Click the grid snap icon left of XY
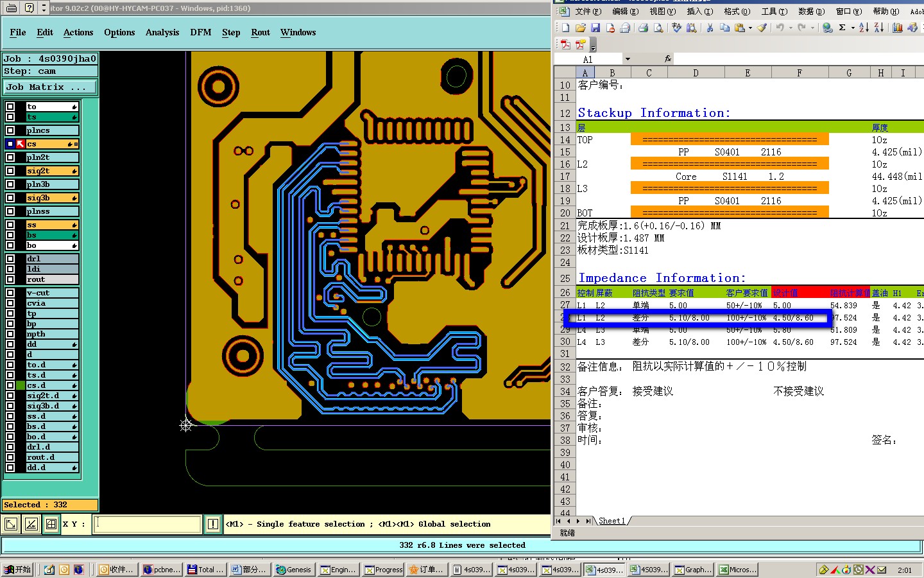 click(x=51, y=524)
